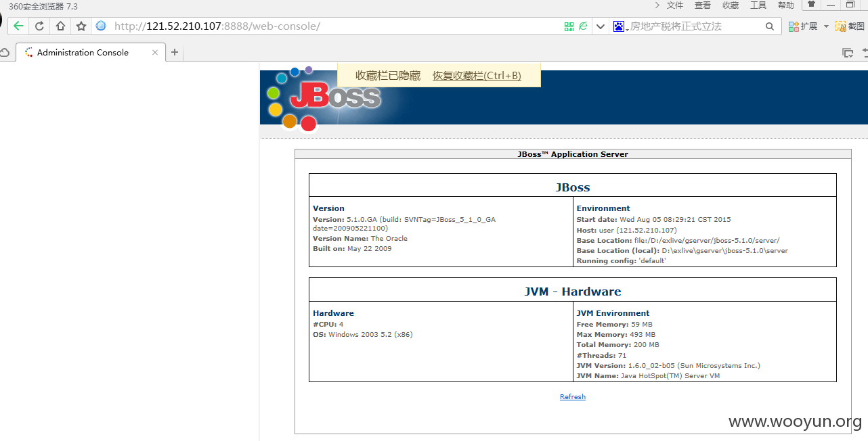Click 'OS: Windows 2003 5.2 (x86)' text
868x441 pixels.
[363, 335]
